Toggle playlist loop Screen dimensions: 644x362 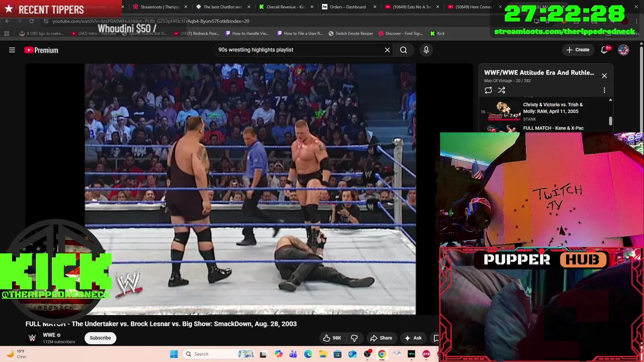488,90
